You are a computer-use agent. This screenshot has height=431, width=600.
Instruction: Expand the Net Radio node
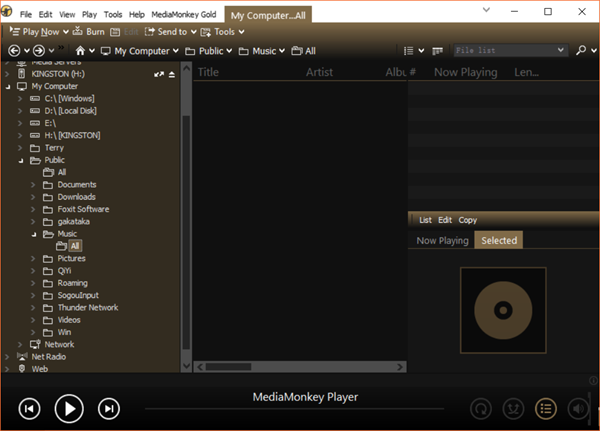(7, 357)
